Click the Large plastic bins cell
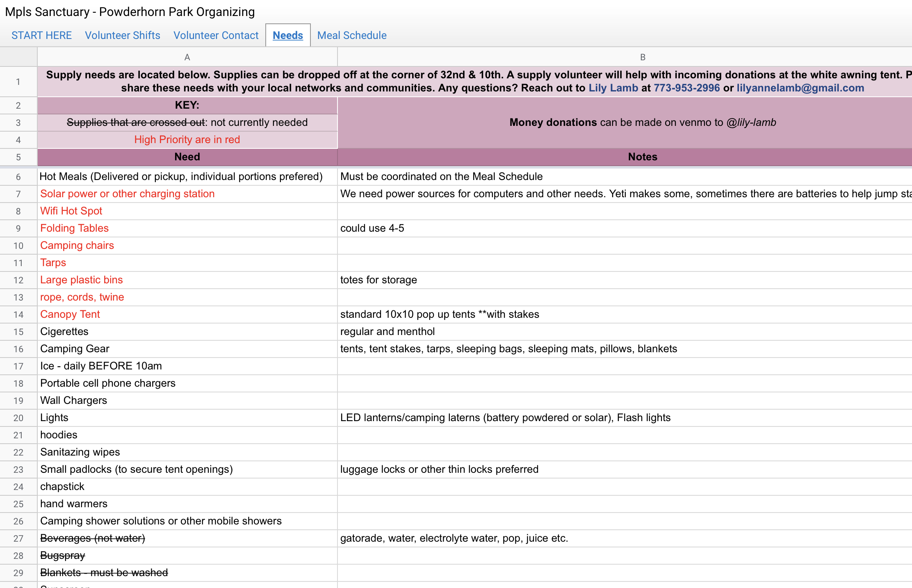Image resolution: width=912 pixels, height=588 pixels. [187, 280]
